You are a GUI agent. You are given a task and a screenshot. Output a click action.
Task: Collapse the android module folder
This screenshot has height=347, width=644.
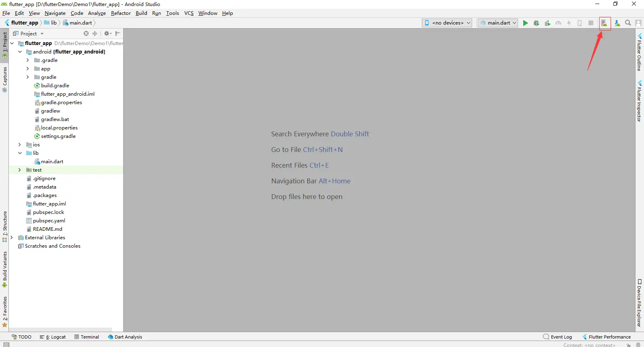tap(20, 52)
